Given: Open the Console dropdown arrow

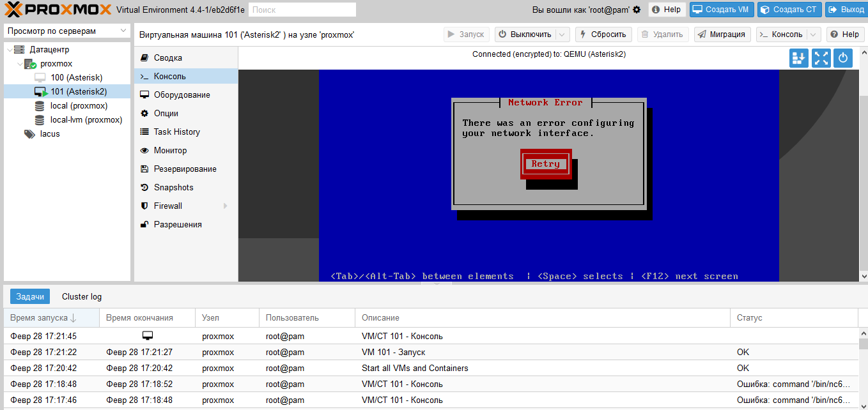Looking at the screenshot, I should click(814, 34).
